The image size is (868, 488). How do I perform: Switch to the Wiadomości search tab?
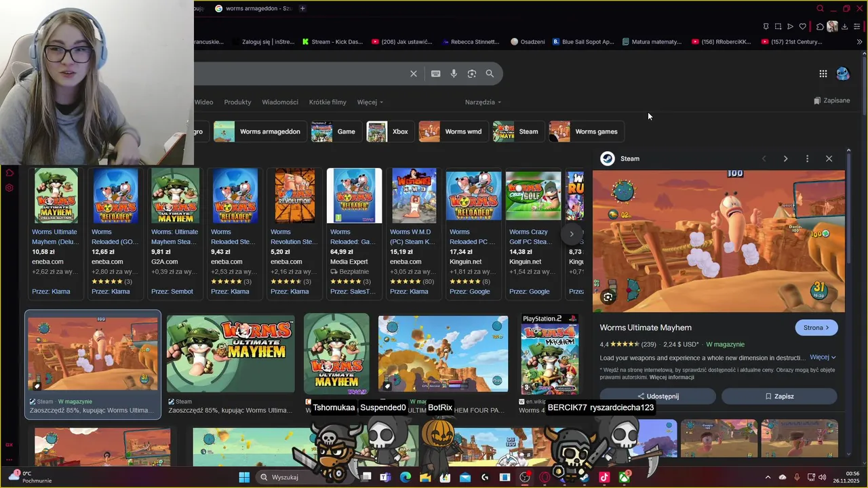[280, 102]
